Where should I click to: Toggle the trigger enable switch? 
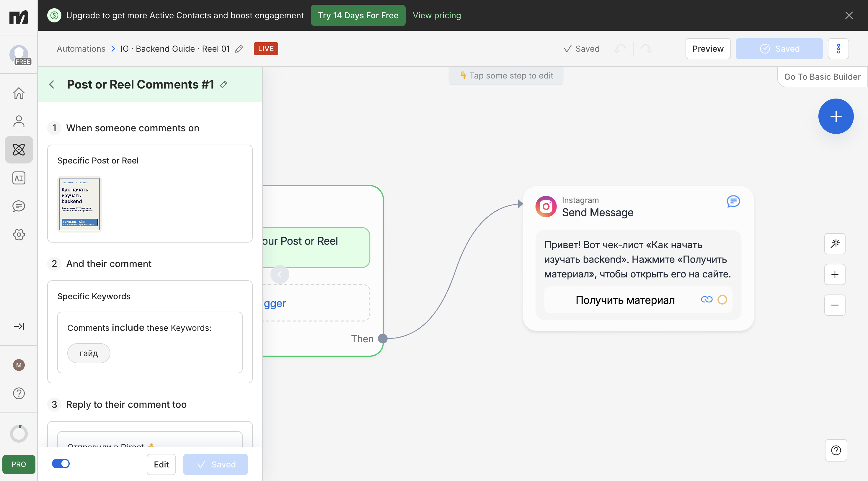pyautogui.click(x=61, y=464)
